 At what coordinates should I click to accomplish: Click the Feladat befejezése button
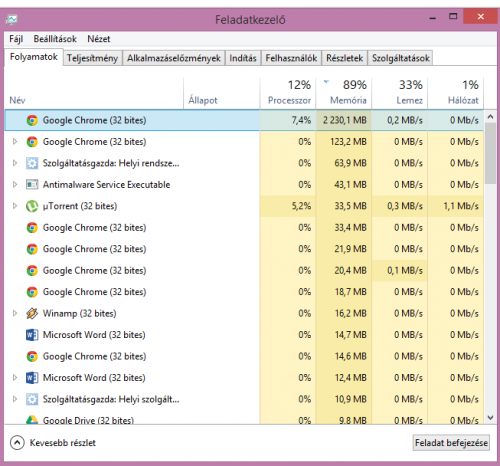(x=451, y=443)
